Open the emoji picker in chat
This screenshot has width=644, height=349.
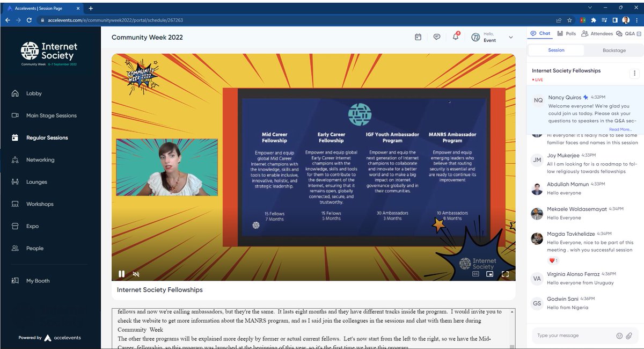coord(619,336)
